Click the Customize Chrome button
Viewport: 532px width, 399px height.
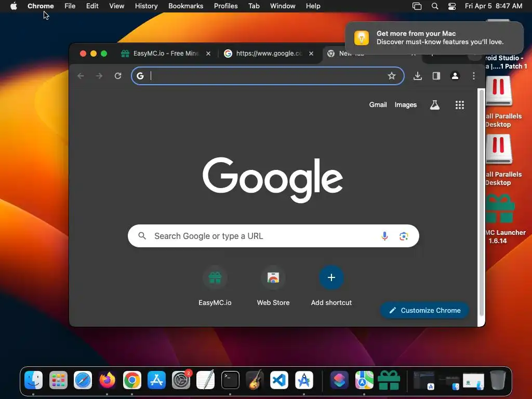425,310
